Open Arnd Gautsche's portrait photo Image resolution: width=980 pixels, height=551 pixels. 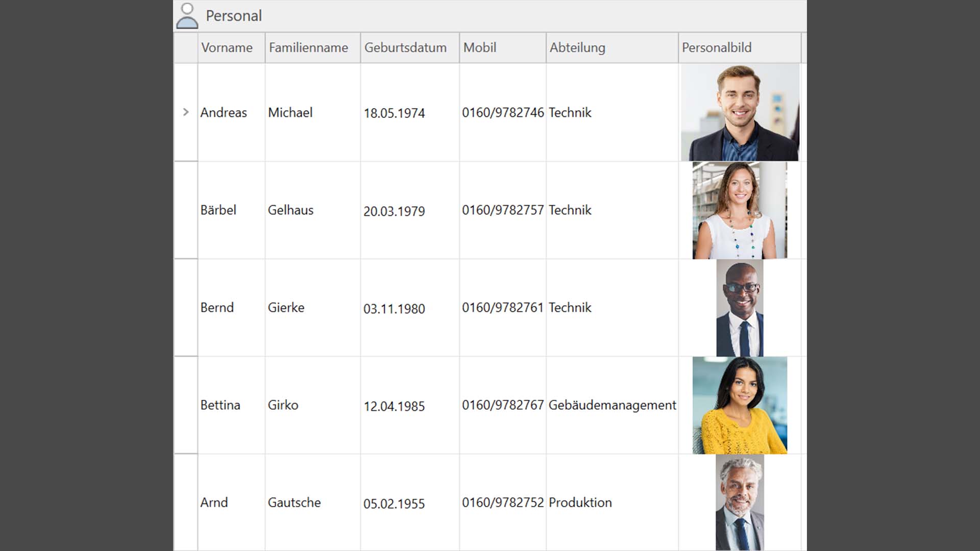click(x=740, y=503)
